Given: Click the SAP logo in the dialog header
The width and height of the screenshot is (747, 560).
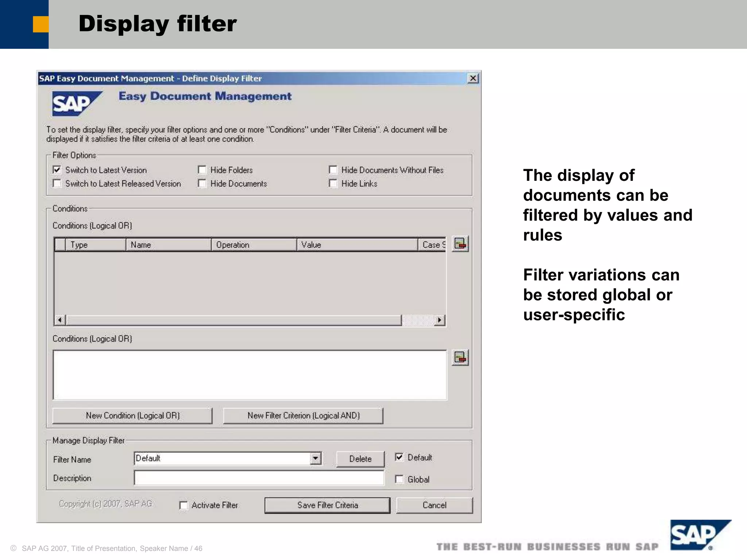Looking at the screenshot, I should (x=77, y=104).
